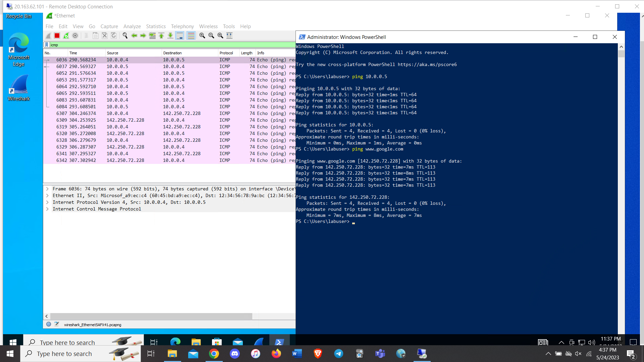Close the current capture file
The width and height of the screenshot is (644, 362).
click(x=104, y=36)
